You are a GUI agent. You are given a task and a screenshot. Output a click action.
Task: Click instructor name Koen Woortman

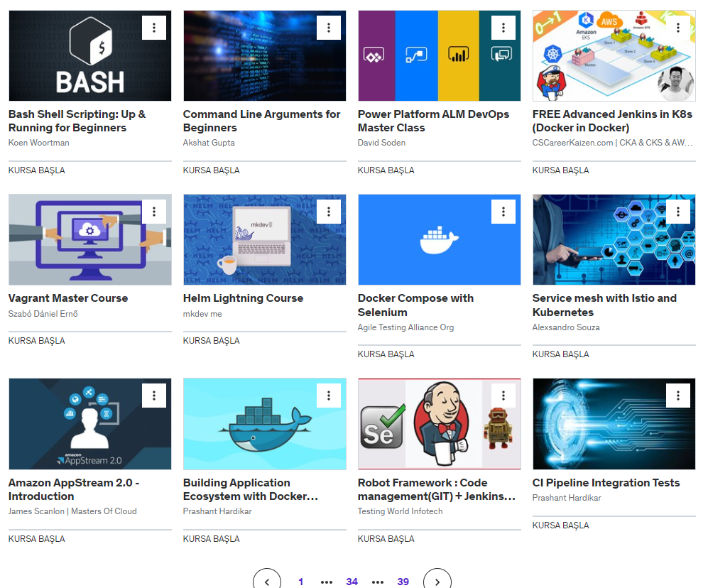pyautogui.click(x=39, y=143)
